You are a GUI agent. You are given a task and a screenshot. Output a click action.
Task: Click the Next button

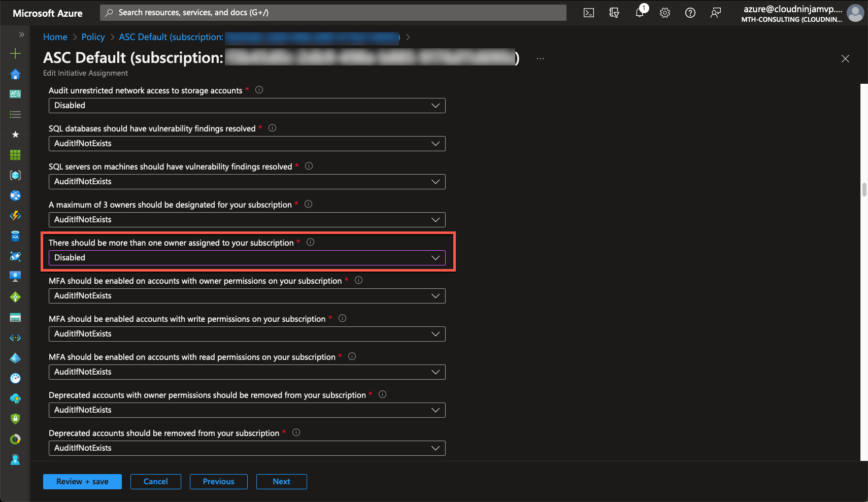[x=282, y=482]
